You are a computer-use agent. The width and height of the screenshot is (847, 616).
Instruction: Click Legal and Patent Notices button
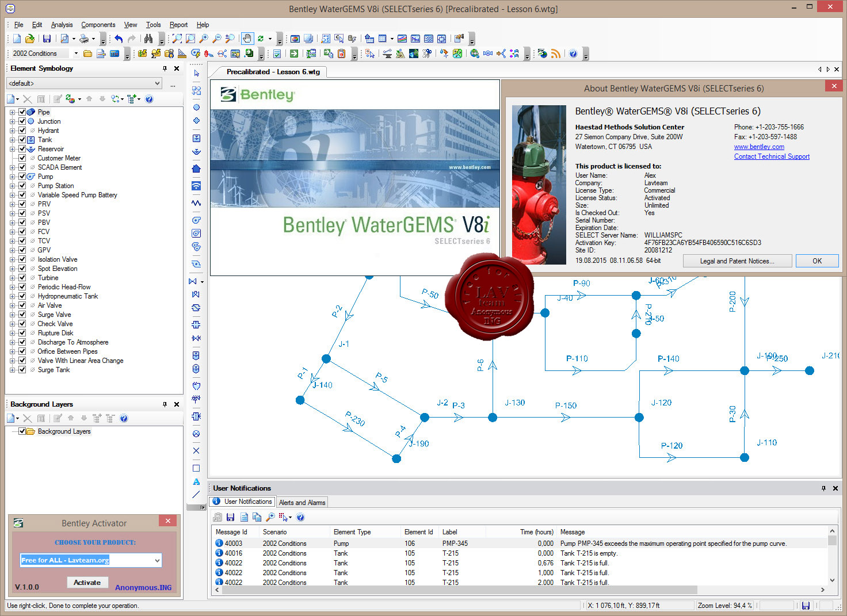click(x=737, y=261)
